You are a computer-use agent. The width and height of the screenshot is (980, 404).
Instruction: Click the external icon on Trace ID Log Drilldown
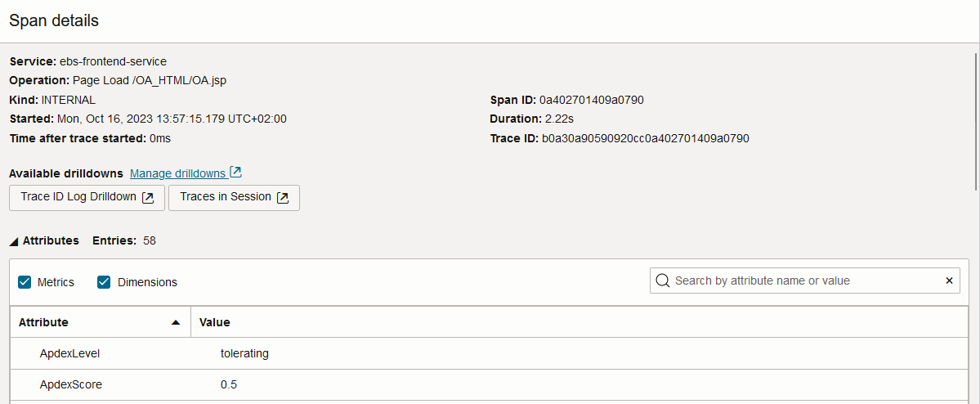click(x=148, y=197)
